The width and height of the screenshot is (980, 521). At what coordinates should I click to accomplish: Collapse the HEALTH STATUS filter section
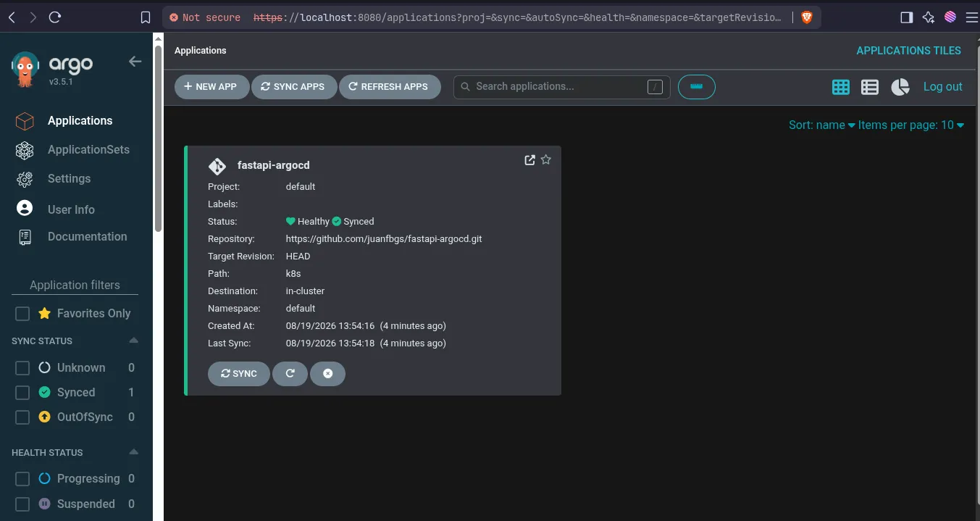pyautogui.click(x=133, y=452)
